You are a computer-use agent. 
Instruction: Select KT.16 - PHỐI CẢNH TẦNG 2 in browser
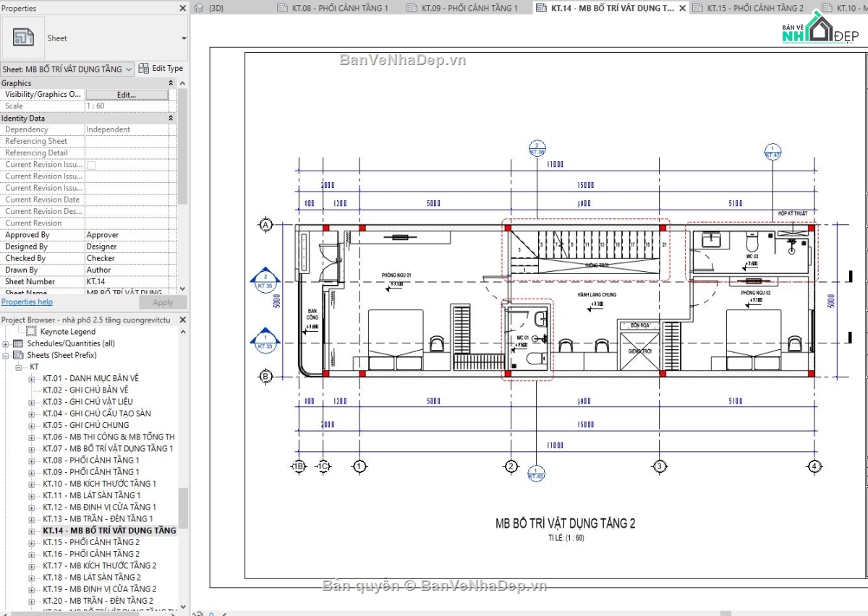pos(91,554)
